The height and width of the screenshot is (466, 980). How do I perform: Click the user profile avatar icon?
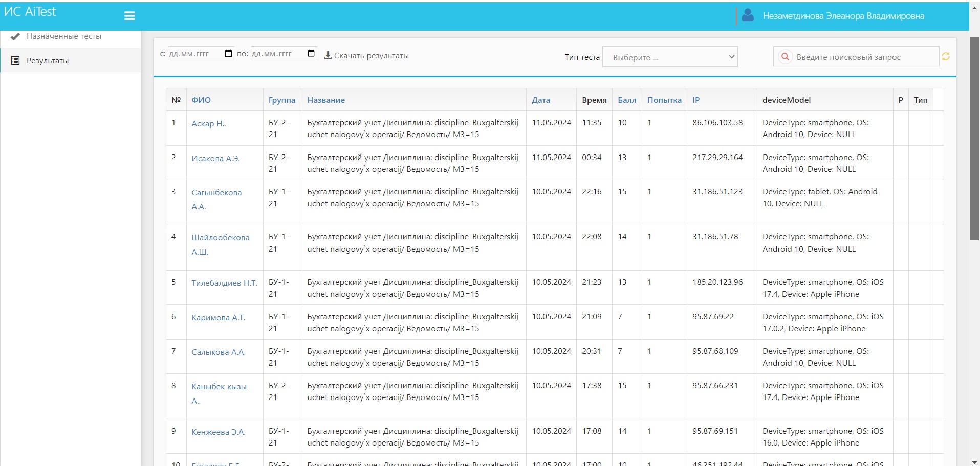click(748, 15)
